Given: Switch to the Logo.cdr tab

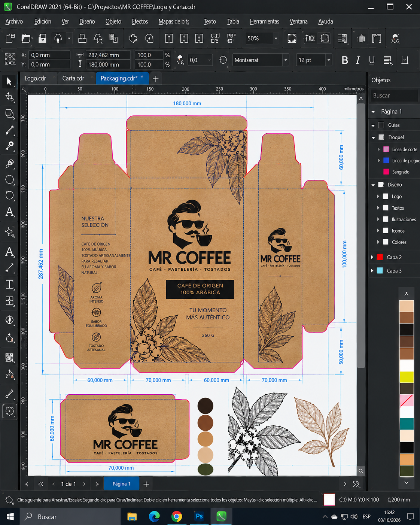Looking at the screenshot, I should pos(35,78).
